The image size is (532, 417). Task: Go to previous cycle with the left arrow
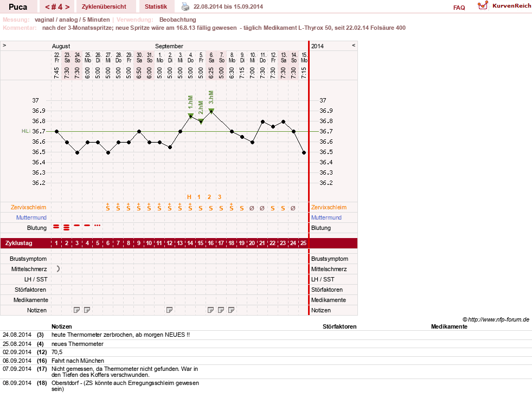tap(48, 7)
